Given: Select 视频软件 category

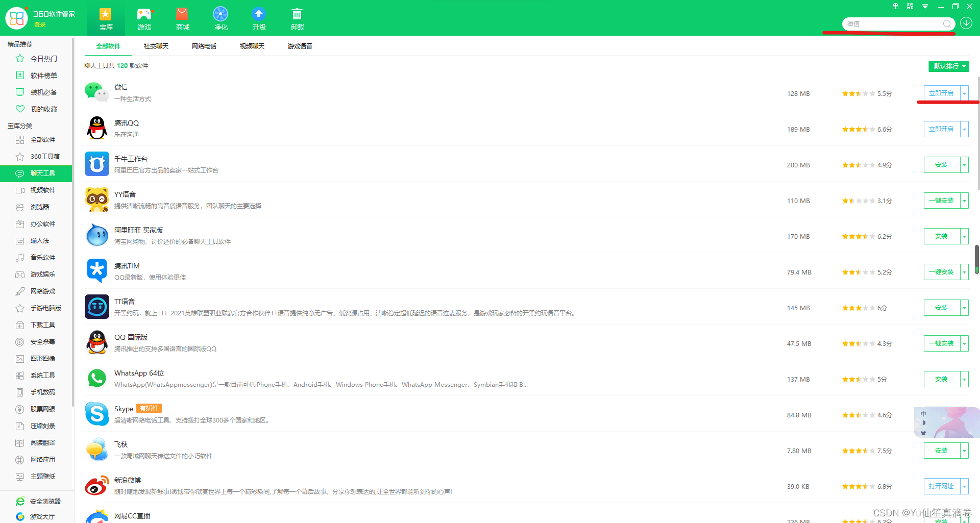Looking at the screenshot, I should pyautogui.click(x=36, y=190).
